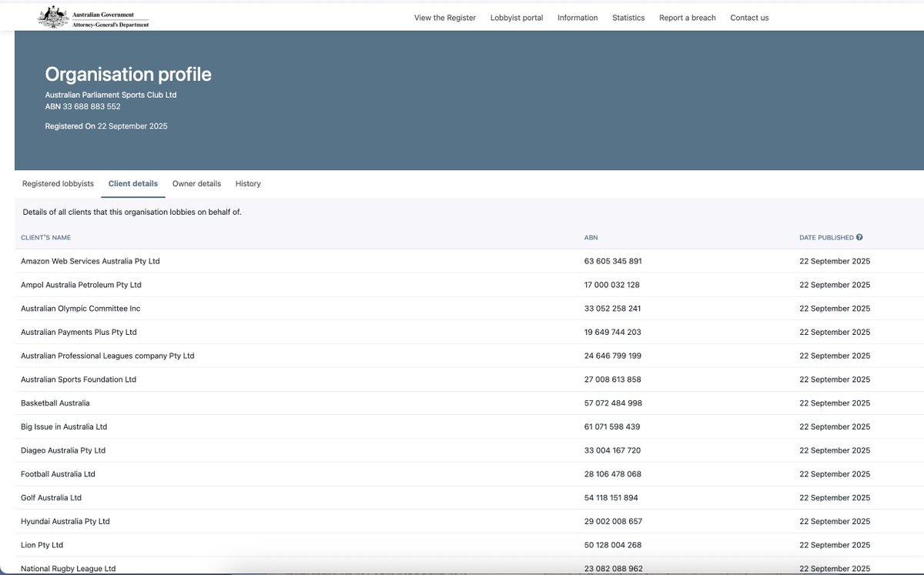The width and height of the screenshot is (924, 575).
Task: Click ABN 57 072 484 998
Action: [613, 403]
